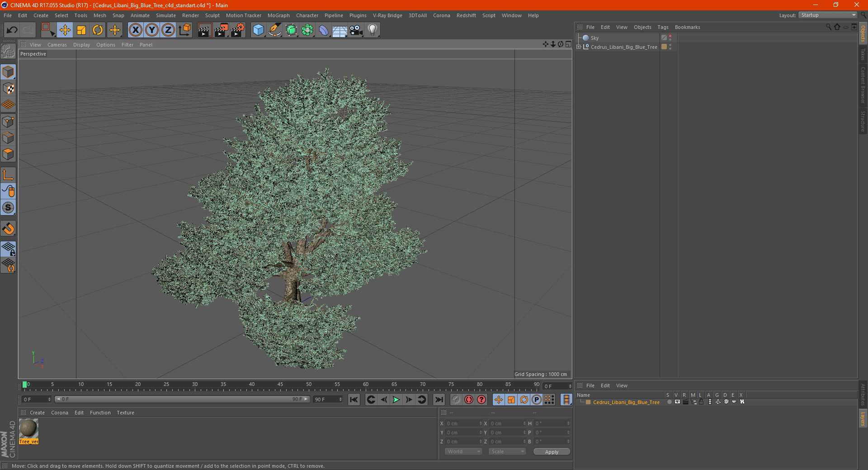Enable Axis mode

click(x=9, y=175)
